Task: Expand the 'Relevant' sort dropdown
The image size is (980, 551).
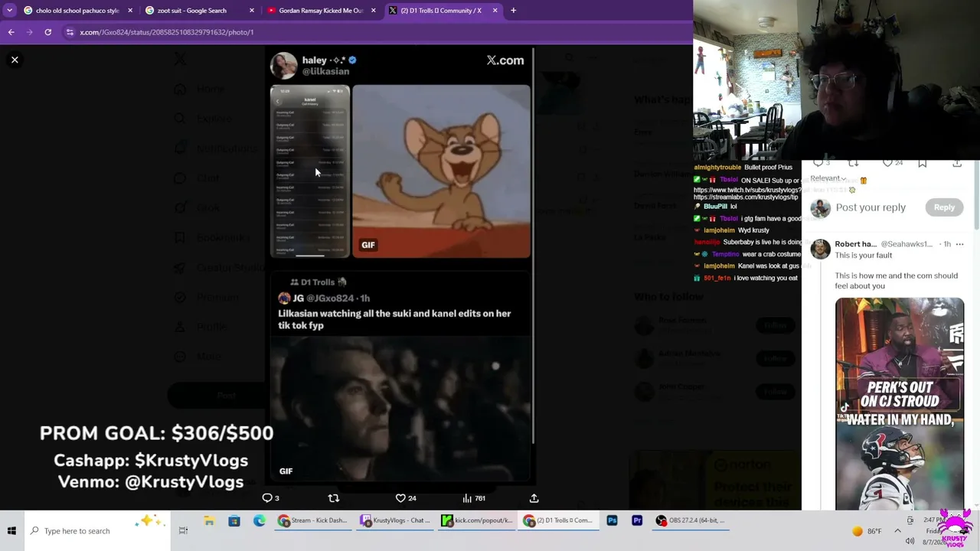Action: (828, 178)
